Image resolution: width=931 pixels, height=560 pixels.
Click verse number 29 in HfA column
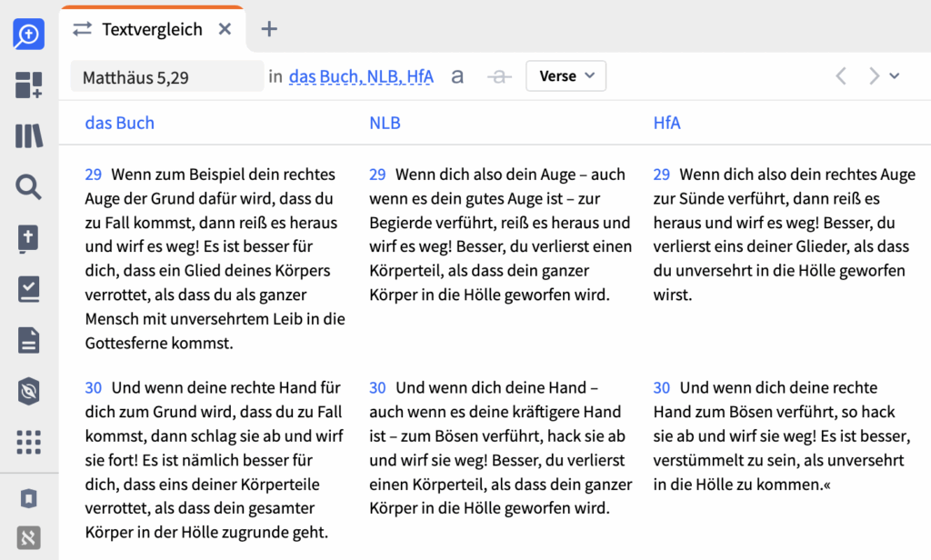tap(662, 175)
